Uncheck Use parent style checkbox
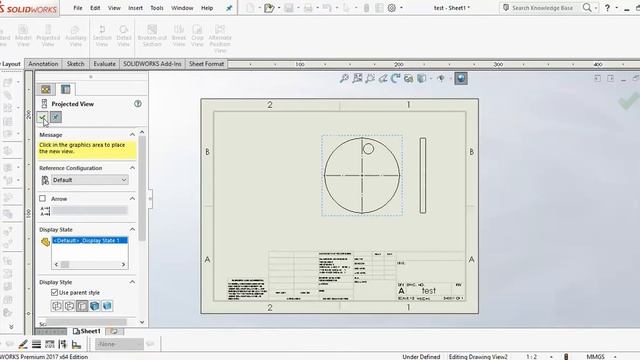This screenshot has height=360, width=640. pyautogui.click(x=54, y=292)
